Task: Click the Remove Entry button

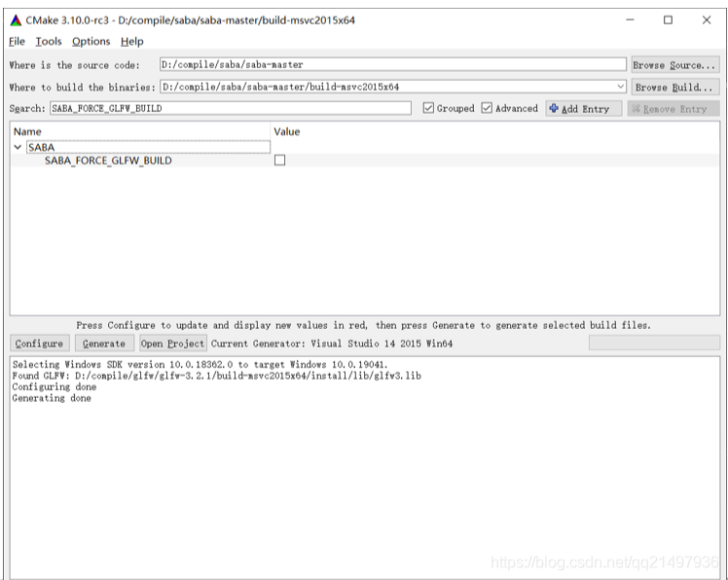Action: [x=673, y=109]
